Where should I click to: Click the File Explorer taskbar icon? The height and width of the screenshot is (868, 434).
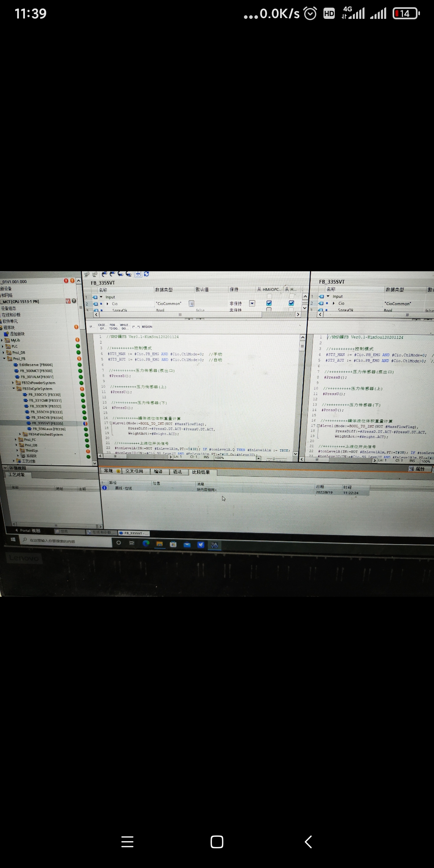click(160, 544)
